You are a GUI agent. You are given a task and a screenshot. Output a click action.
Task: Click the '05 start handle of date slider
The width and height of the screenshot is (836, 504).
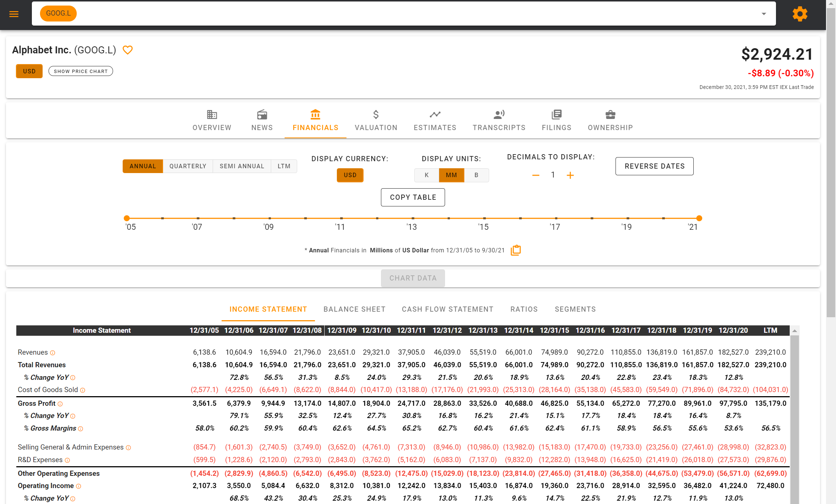click(127, 218)
